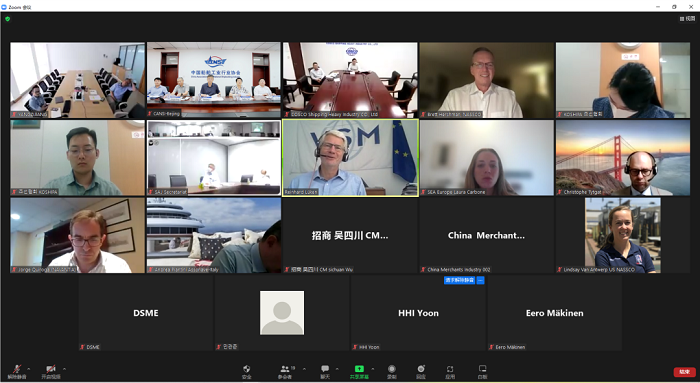Open the Reactions menu
Image resolution: width=700 pixels, height=383 pixels.
click(x=421, y=371)
